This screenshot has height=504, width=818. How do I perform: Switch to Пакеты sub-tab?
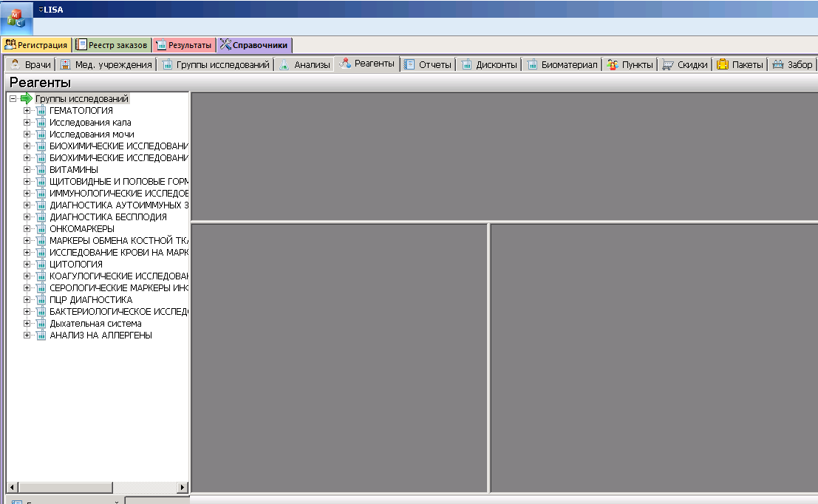740,64
